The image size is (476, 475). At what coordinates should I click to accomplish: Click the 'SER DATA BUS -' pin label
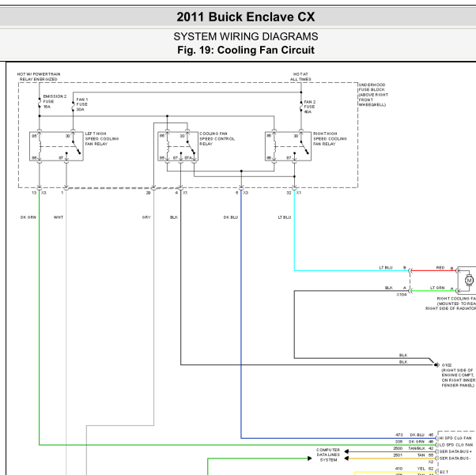tap(456, 458)
